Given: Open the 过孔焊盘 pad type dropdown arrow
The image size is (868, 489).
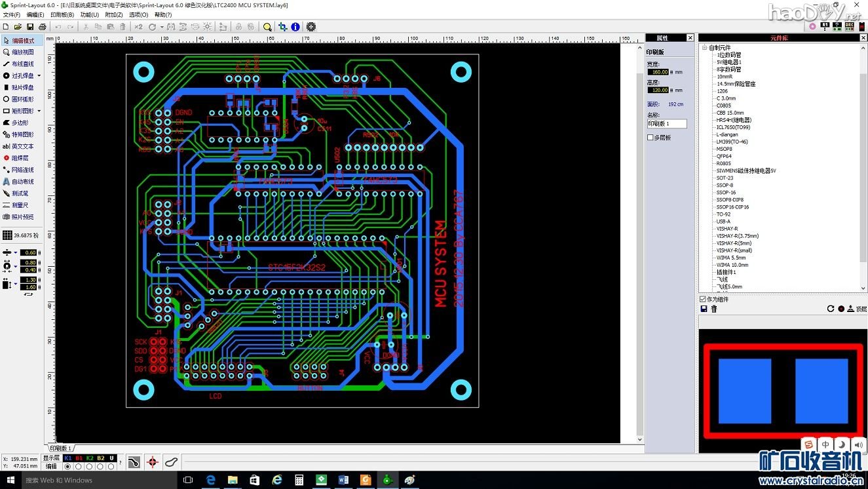Looking at the screenshot, I should click(x=39, y=76).
